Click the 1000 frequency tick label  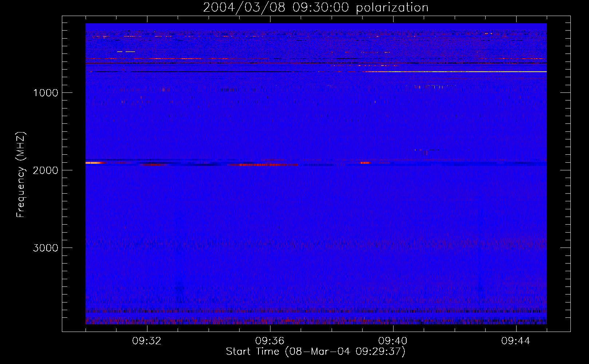(46, 93)
